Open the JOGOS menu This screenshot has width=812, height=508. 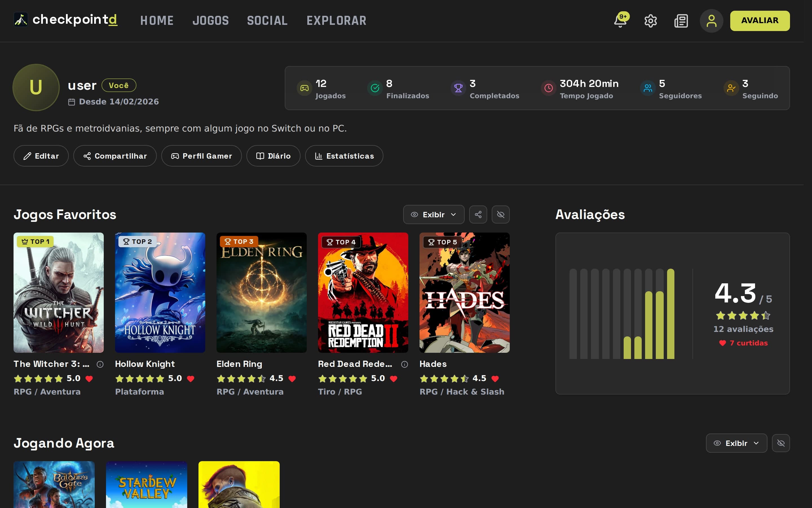pos(211,21)
